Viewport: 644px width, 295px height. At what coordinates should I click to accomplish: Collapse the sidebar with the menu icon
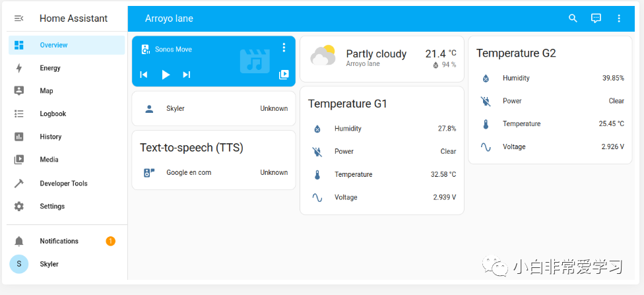click(x=19, y=18)
